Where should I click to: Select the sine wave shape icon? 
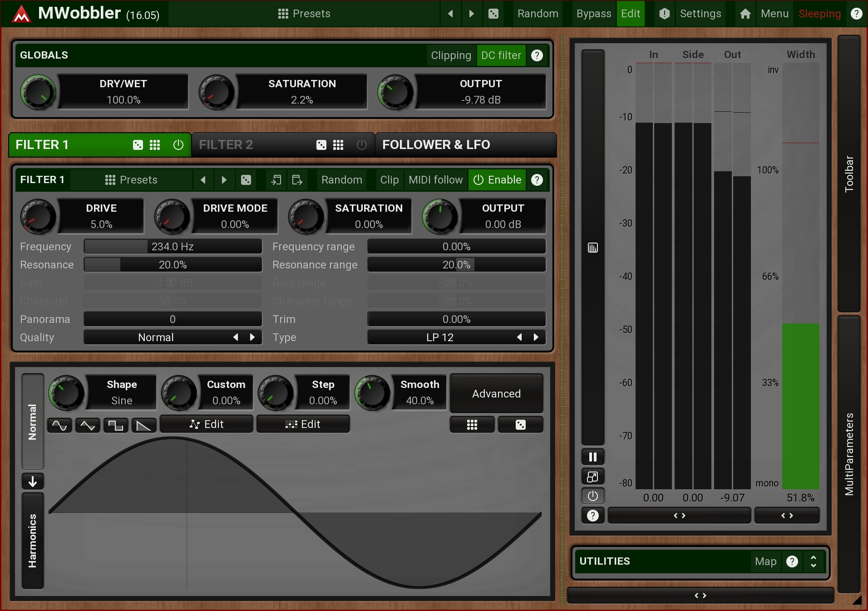pos(59,426)
